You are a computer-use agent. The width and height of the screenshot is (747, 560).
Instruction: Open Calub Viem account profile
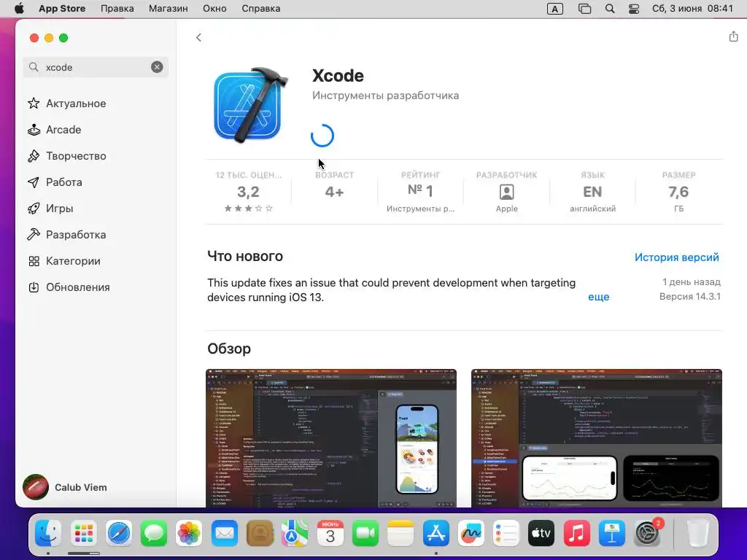point(65,487)
